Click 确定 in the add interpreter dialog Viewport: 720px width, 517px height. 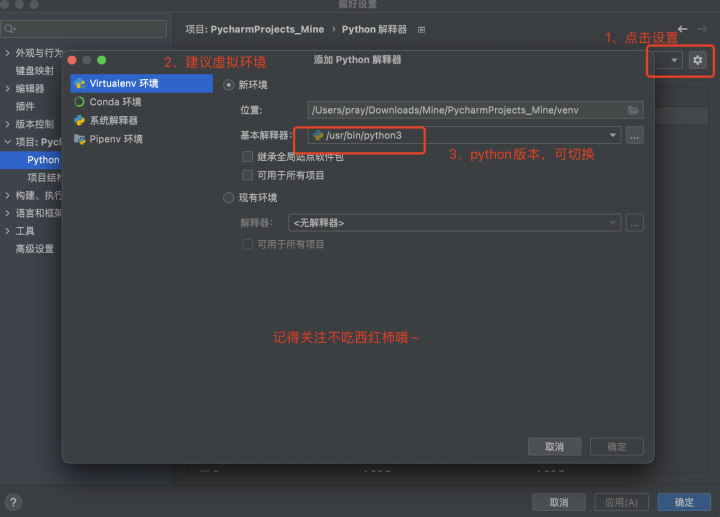click(x=617, y=447)
